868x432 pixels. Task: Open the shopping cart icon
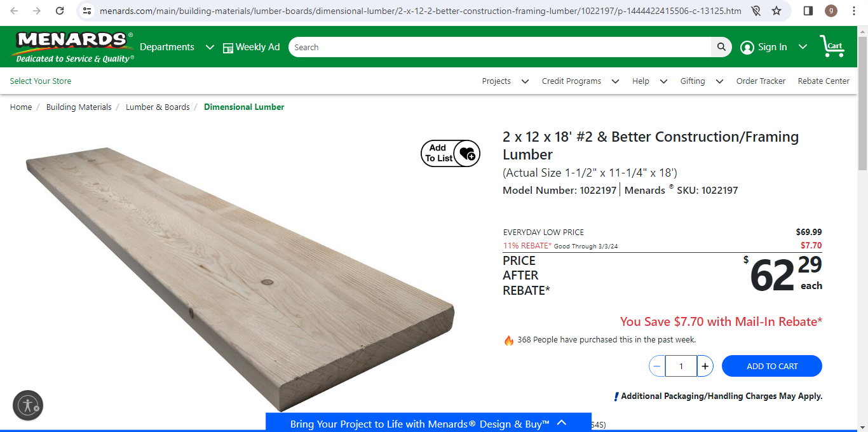click(832, 46)
